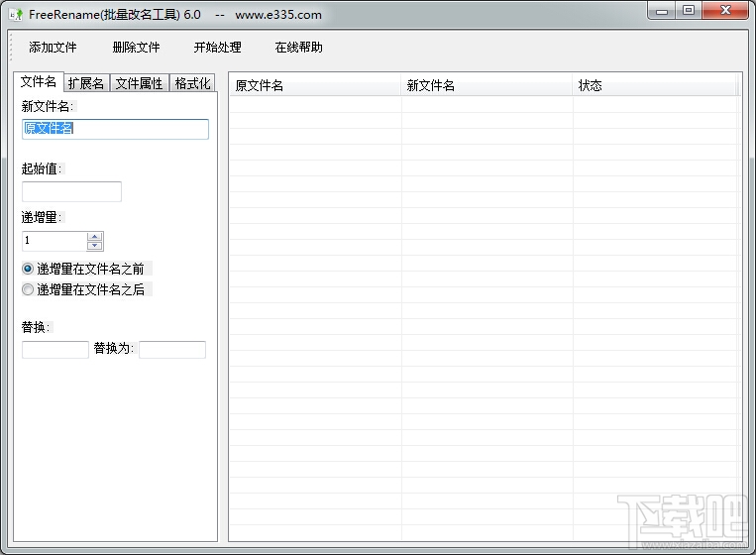Open the 文件属性 tab
Viewport: 756px width, 555px height.
tap(139, 83)
